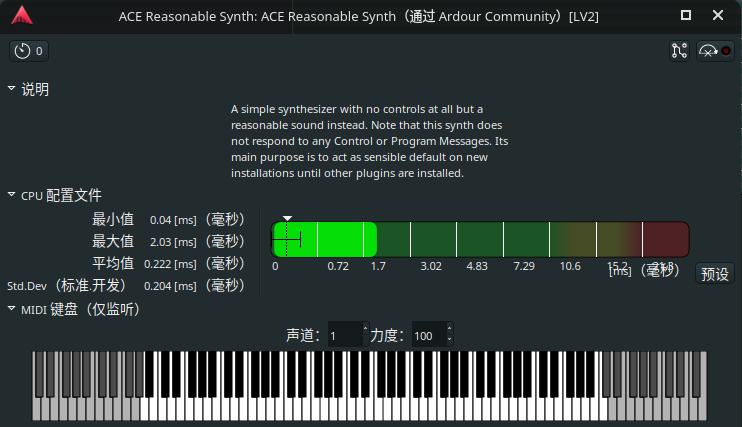Open the pin management routing icon
742x427 pixels.
coord(680,51)
